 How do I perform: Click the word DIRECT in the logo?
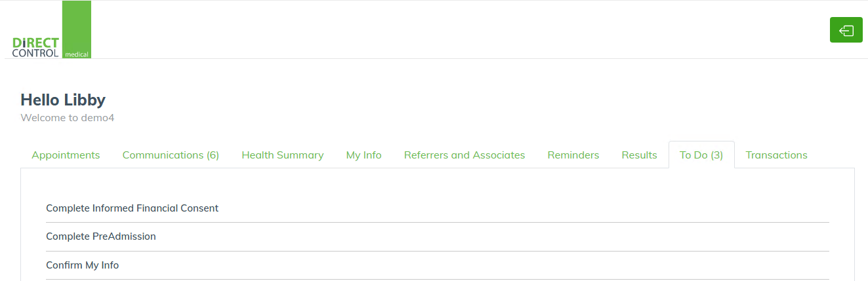pyautogui.click(x=35, y=43)
